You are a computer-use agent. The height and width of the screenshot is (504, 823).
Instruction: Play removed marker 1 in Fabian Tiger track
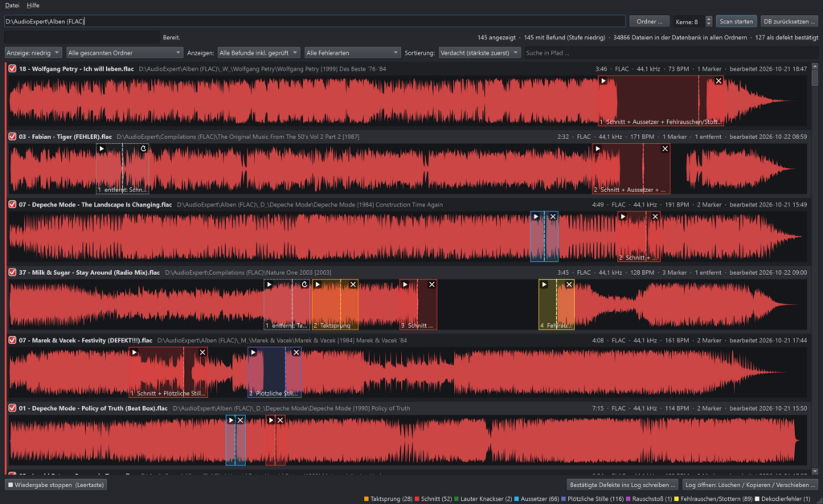(x=102, y=149)
